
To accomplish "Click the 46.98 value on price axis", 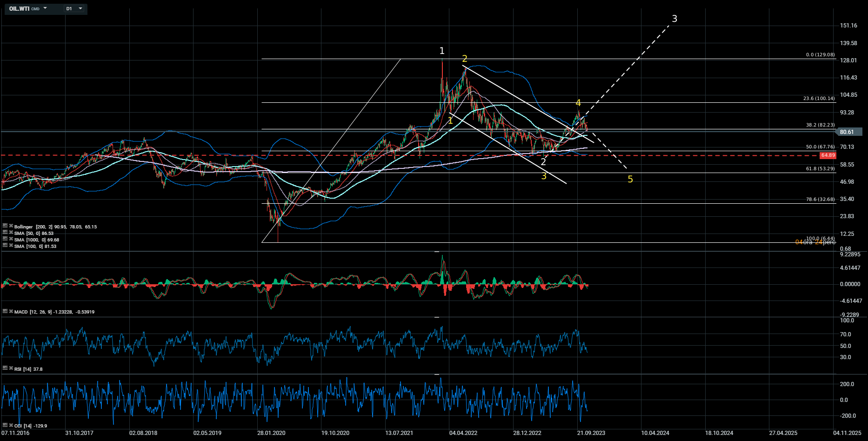I will point(847,182).
